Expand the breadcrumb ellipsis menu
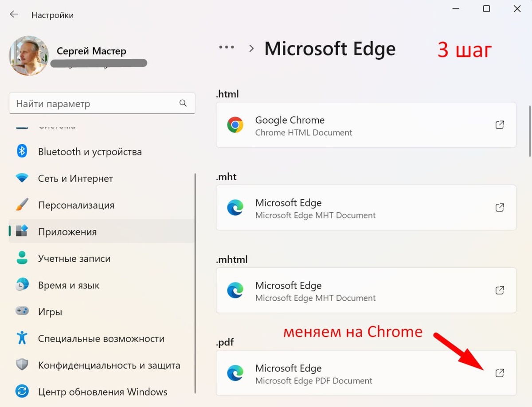The width and height of the screenshot is (532, 407). coord(226,47)
